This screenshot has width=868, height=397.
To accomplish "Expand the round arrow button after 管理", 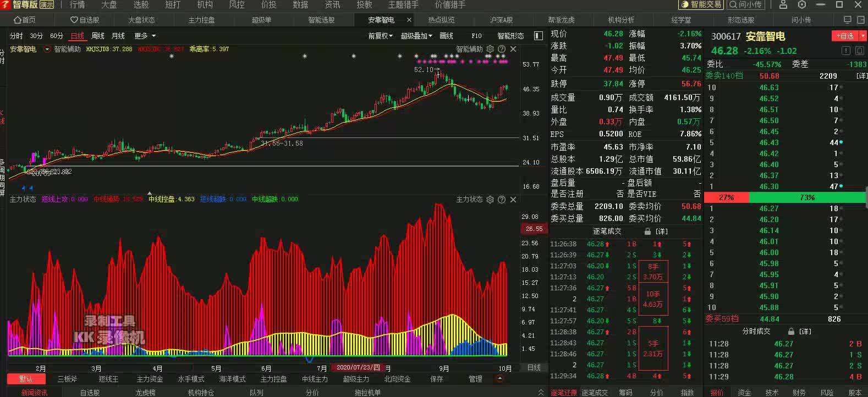I will point(499,379).
